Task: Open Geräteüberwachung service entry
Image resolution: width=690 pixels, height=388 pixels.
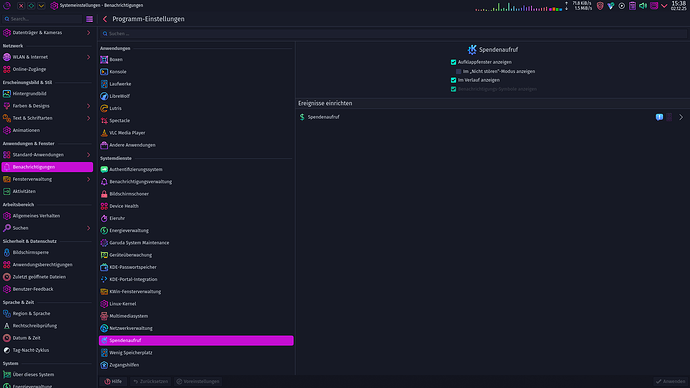Action: (x=196, y=255)
